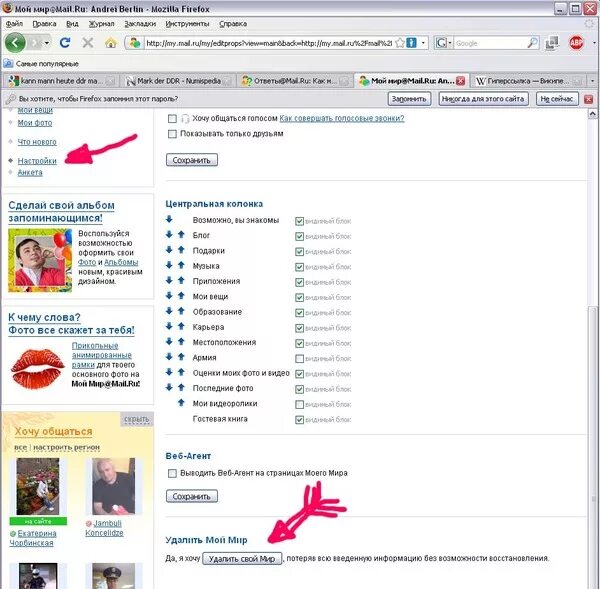Click inside the Google search field
This screenshot has width=600, height=589.
coord(491,43)
